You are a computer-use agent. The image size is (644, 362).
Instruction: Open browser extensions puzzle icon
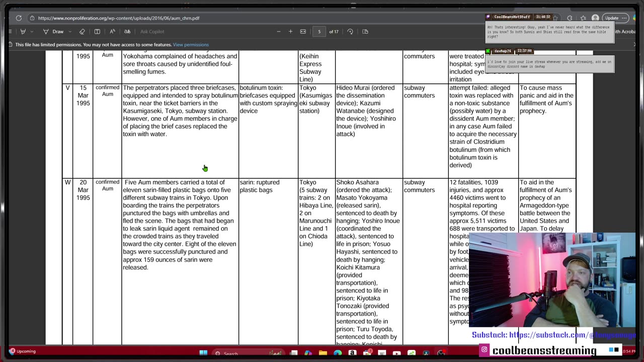coord(570,18)
